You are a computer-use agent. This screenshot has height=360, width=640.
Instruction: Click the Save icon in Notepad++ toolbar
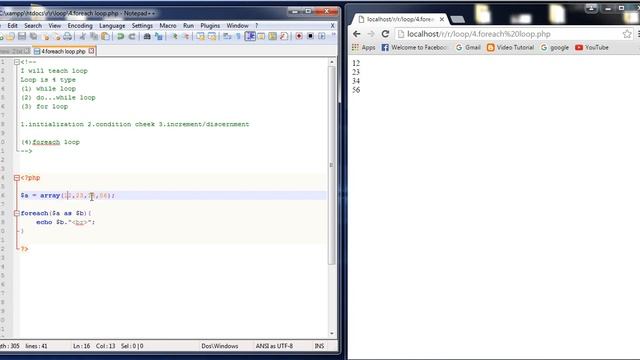(22, 36)
